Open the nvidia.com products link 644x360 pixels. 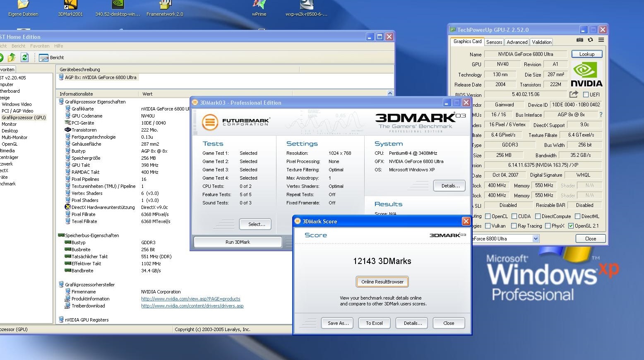coord(190,299)
